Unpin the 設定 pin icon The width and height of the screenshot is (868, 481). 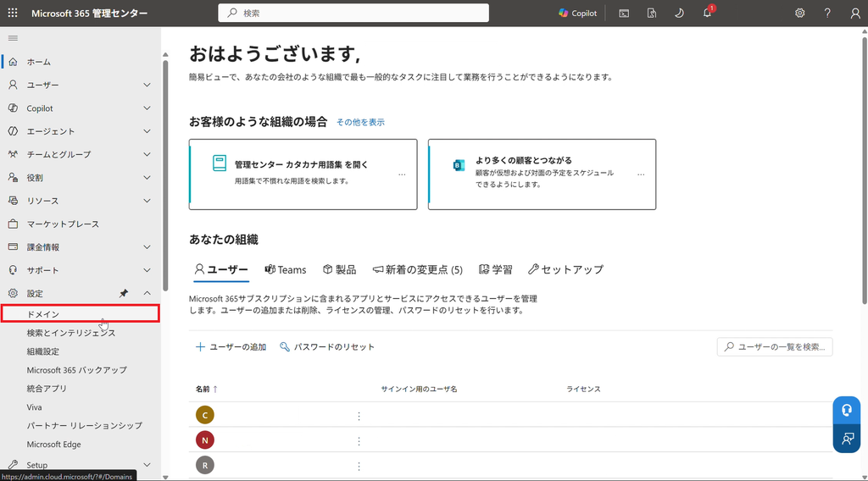click(124, 294)
